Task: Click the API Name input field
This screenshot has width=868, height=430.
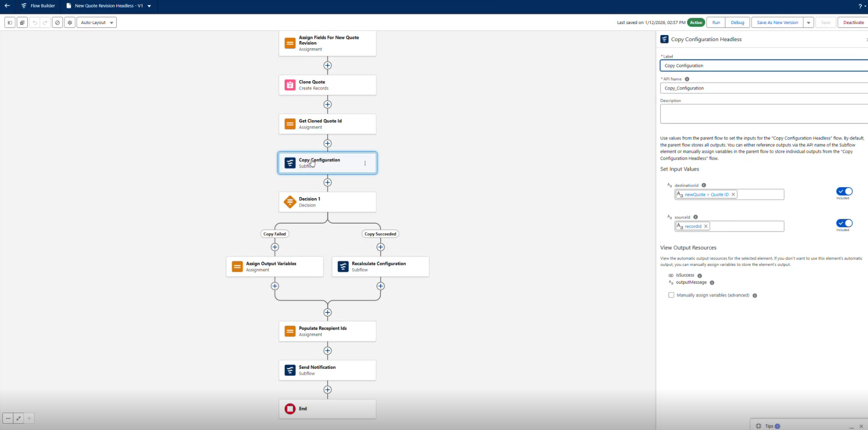Action: (764, 88)
